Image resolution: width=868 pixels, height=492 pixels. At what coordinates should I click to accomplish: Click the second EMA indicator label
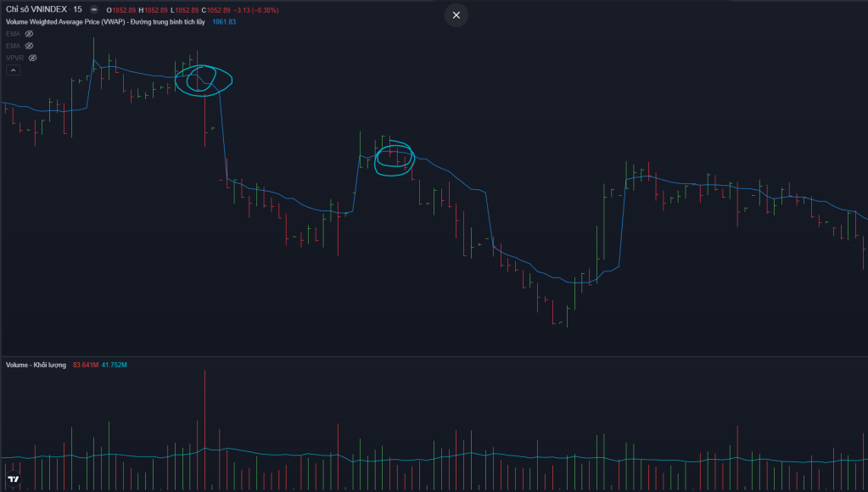pos(13,46)
